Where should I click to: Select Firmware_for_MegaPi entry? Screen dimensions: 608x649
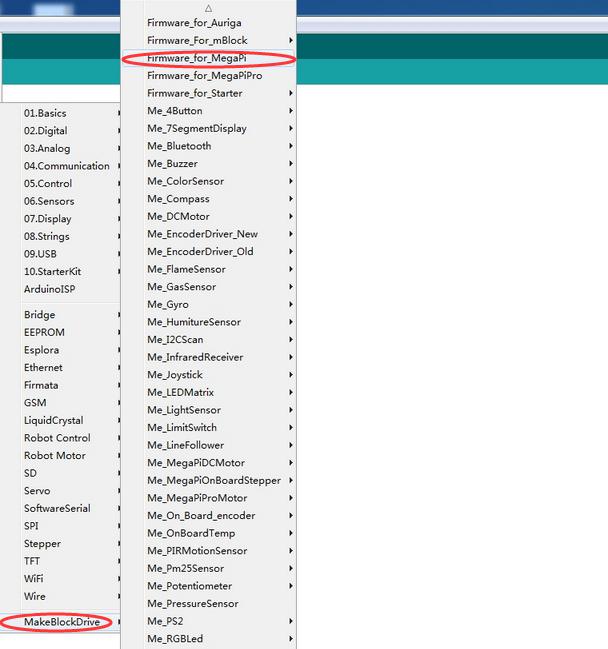(209, 58)
